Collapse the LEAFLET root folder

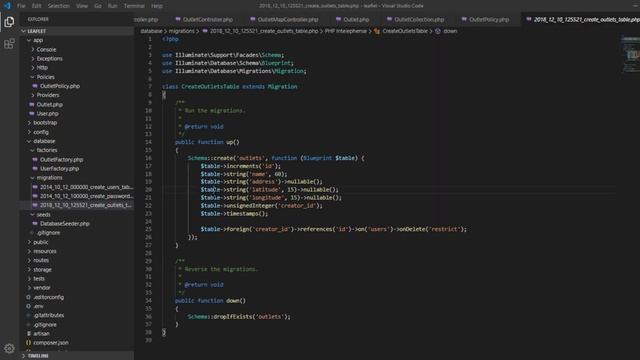(x=24, y=31)
